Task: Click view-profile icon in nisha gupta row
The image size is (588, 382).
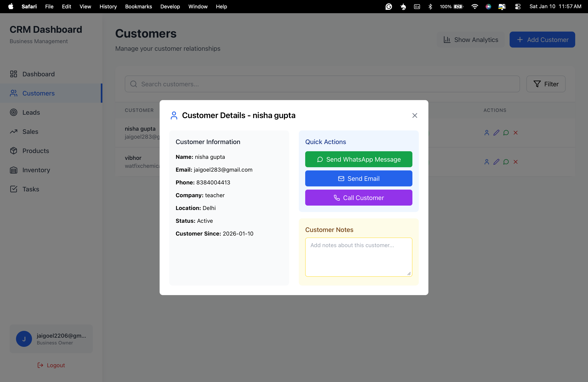Action: tap(486, 133)
